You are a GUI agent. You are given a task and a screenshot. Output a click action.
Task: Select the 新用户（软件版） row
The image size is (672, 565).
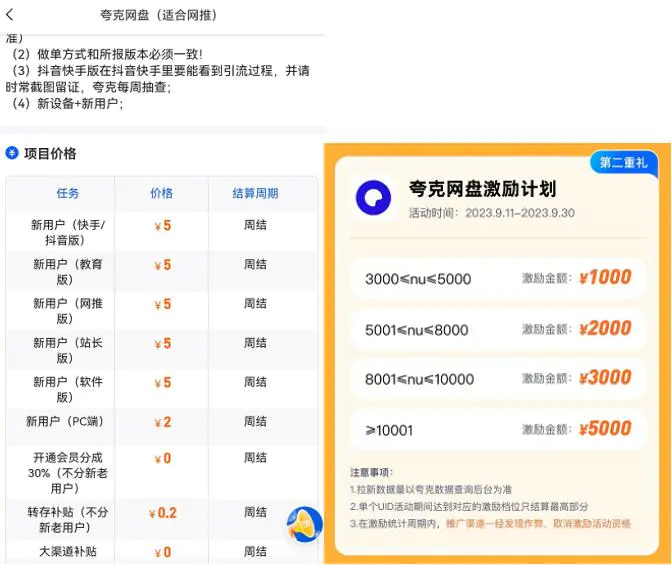click(x=162, y=389)
